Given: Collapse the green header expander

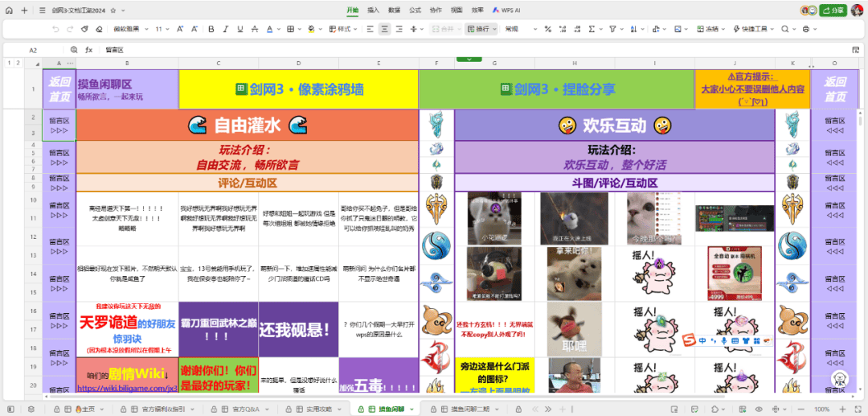Looking at the screenshot, I should 469,60.
